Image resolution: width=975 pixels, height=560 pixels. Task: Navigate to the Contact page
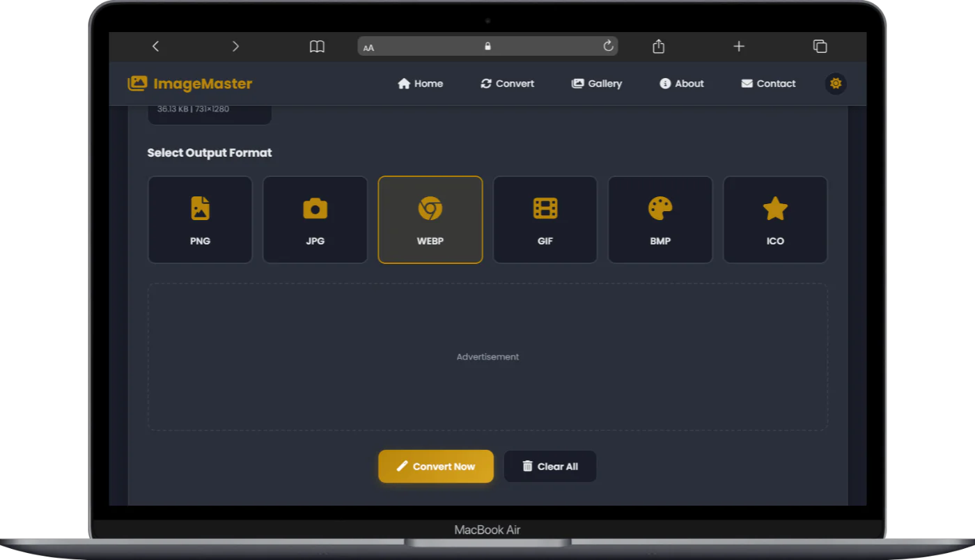(x=768, y=84)
